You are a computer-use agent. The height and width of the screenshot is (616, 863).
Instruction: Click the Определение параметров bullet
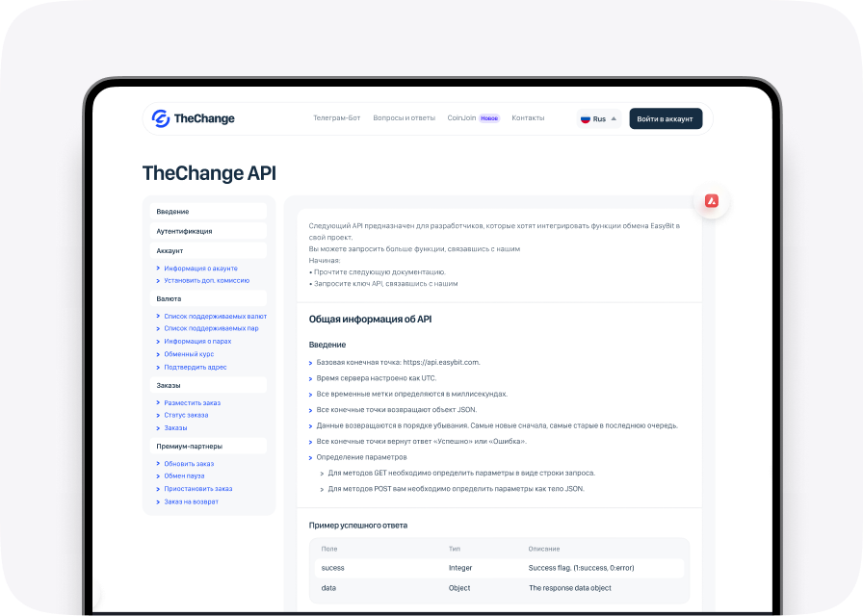[x=361, y=457]
